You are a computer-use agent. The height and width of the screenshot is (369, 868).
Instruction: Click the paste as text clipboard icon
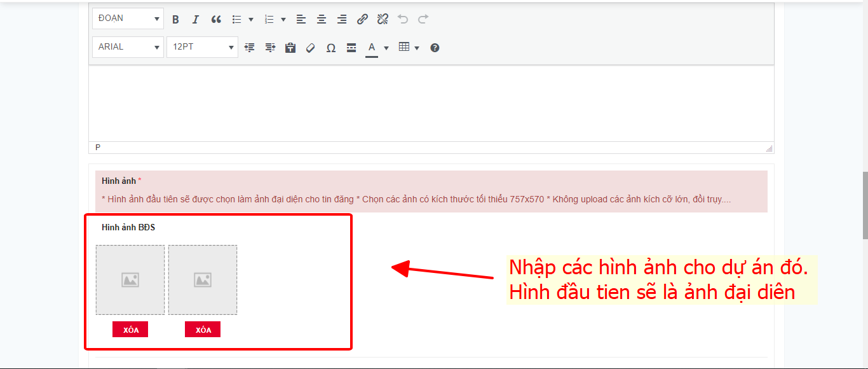pos(290,48)
